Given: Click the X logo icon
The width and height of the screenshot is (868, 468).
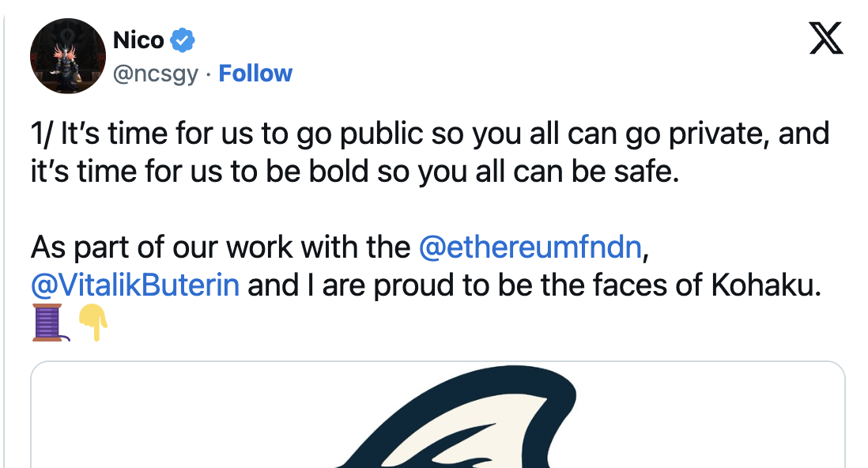Looking at the screenshot, I should pyautogui.click(x=826, y=38).
